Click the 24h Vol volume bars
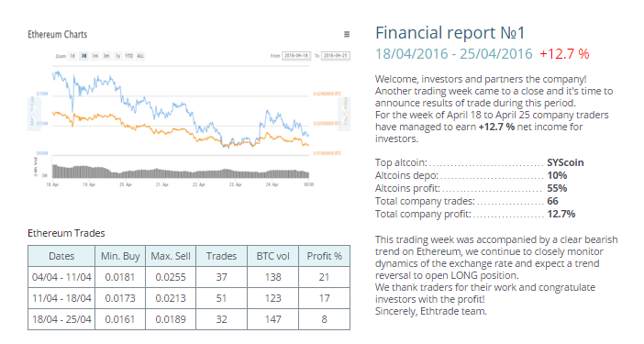This screenshot has height=344, width=644. (x=181, y=172)
